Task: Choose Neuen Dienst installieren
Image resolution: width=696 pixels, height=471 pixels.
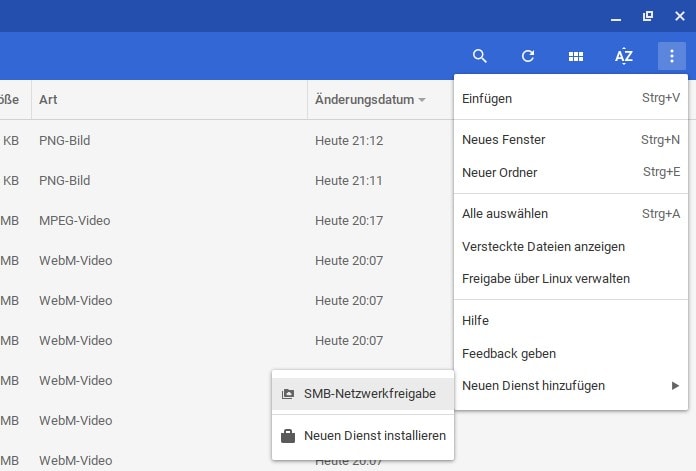Action: 374,436
